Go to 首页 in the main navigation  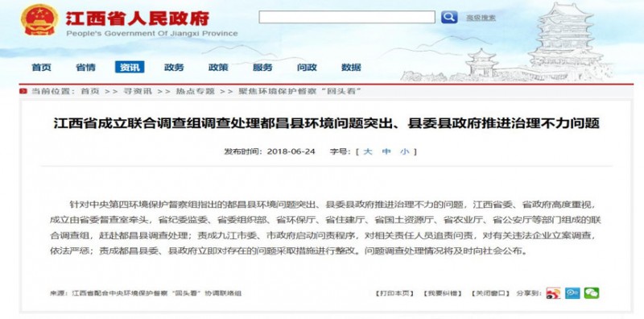[x=42, y=68]
